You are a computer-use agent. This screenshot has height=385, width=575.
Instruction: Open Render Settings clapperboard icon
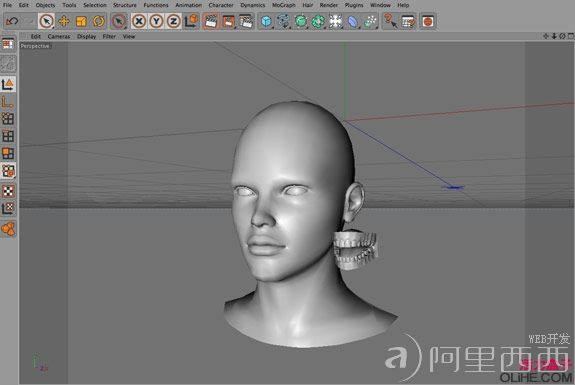coord(246,21)
